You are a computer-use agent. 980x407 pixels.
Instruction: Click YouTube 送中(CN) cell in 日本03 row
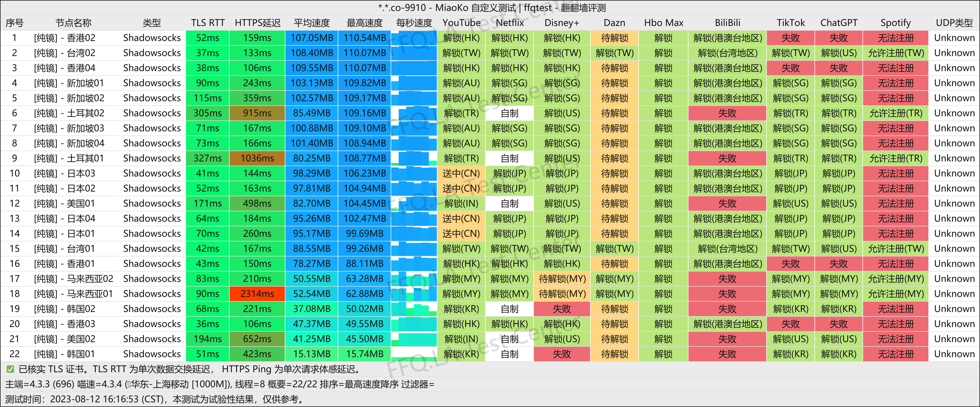(461, 174)
